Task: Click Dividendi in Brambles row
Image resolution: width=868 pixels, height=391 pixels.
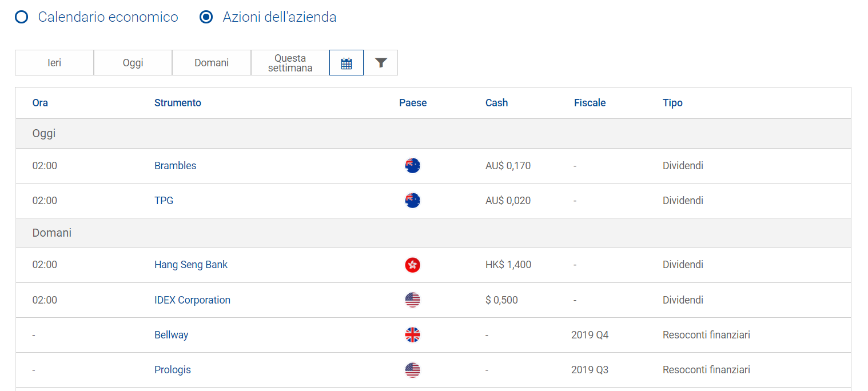Action: 683,166
